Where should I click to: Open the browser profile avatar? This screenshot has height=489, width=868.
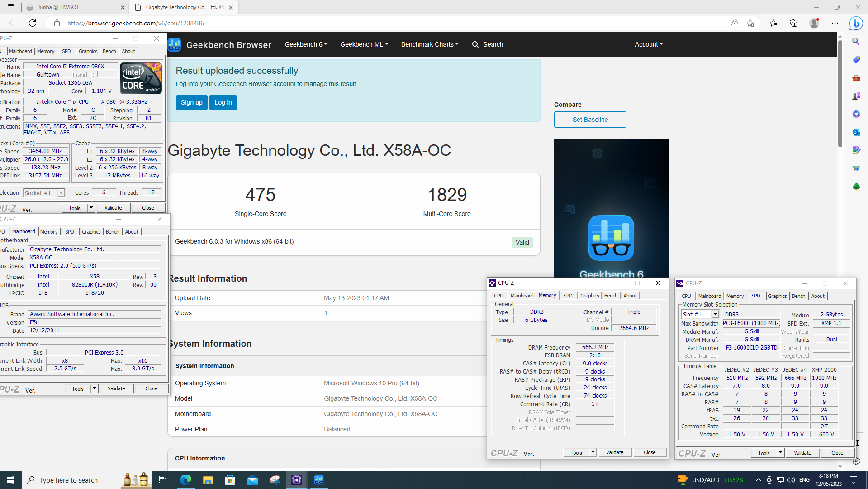click(x=814, y=23)
